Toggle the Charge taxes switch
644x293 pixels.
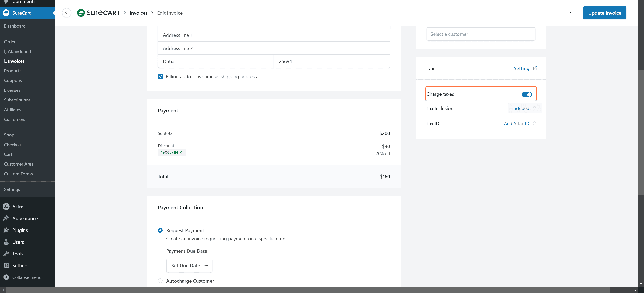527,95
